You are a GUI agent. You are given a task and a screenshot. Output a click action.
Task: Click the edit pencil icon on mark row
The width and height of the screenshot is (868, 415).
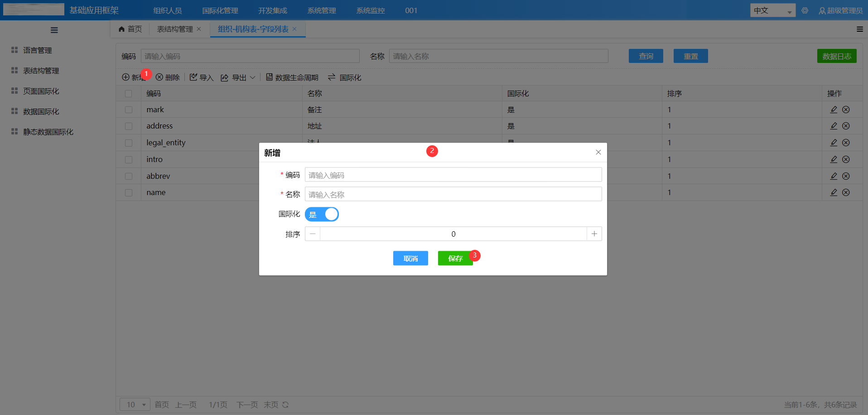(x=834, y=109)
